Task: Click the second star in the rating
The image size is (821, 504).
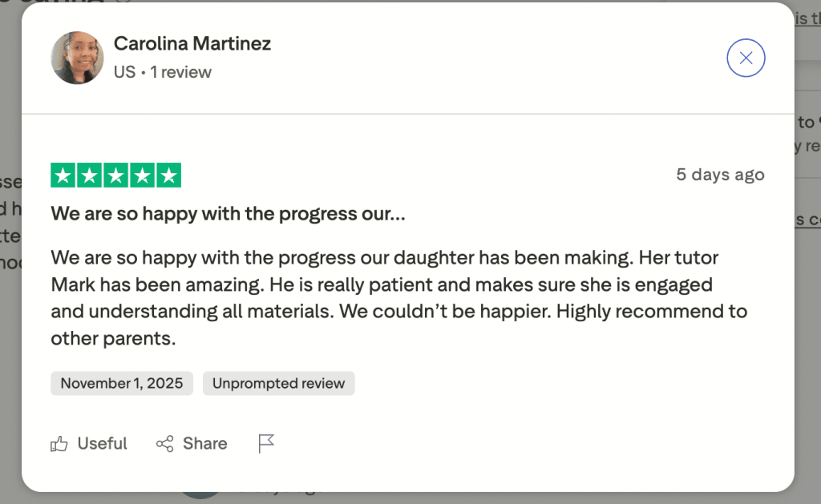Action: [89, 175]
